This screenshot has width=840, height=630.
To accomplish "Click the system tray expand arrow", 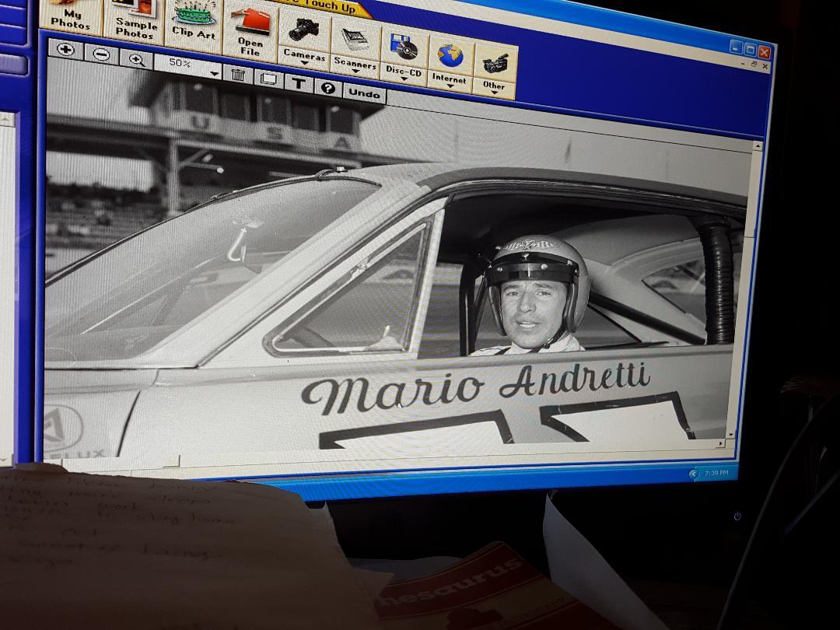I will click(x=694, y=474).
